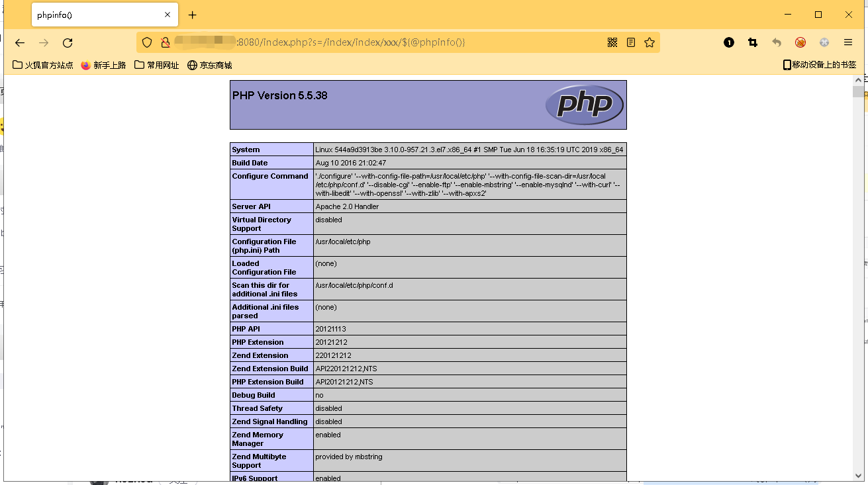Click the scrollbar down arrow
This screenshot has height=485, width=868.
tap(858, 474)
